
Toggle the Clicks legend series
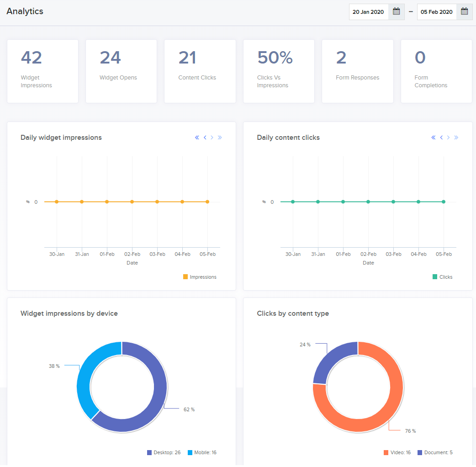[x=442, y=277]
